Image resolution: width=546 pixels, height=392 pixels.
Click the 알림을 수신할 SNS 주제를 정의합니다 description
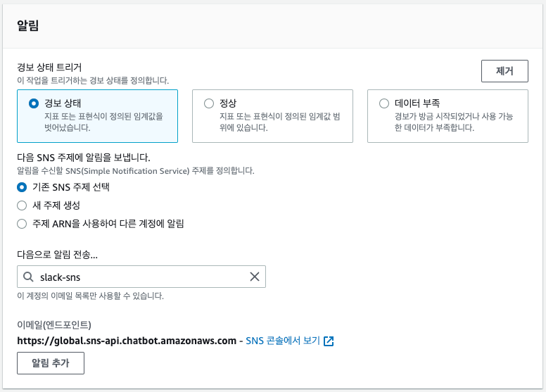tap(136, 171)
